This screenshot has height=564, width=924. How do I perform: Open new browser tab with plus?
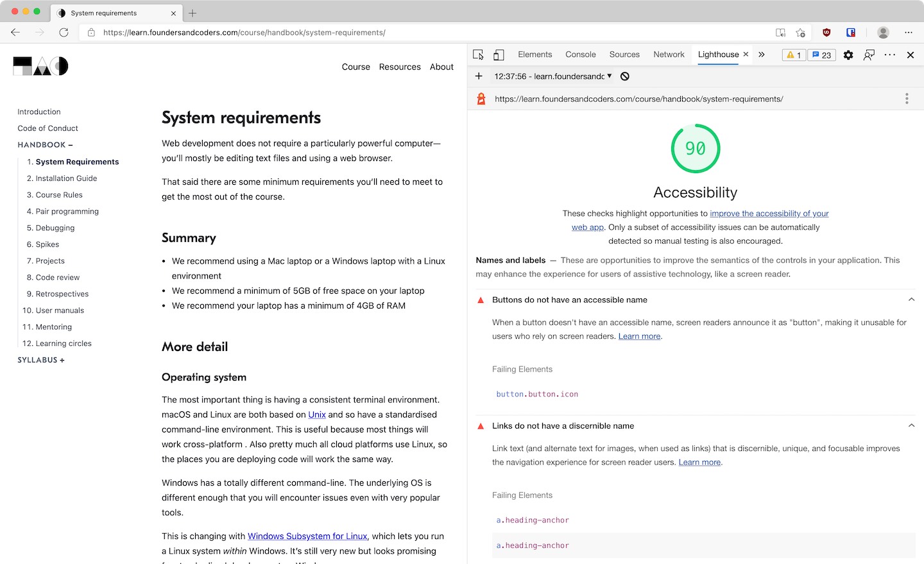(x=193, y=13)
